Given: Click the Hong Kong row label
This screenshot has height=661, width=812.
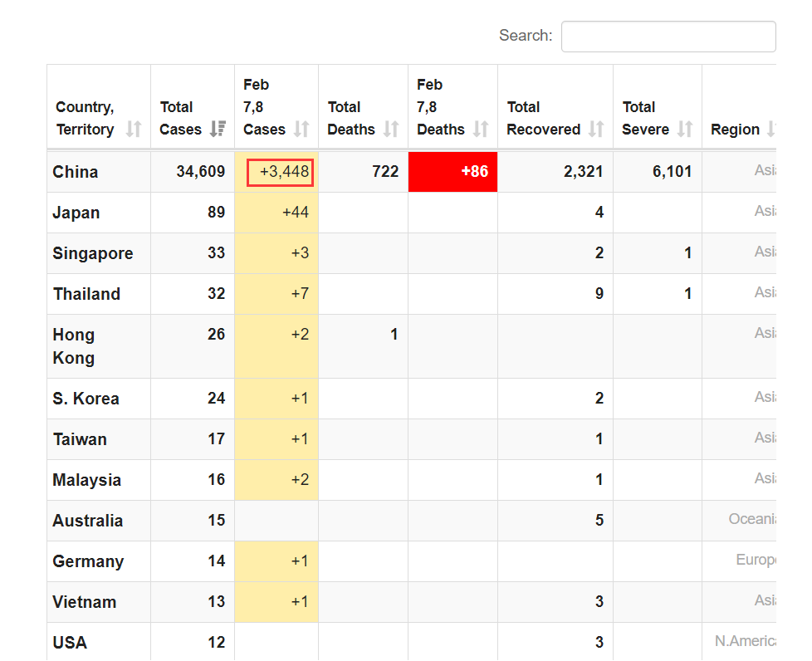Looking at the screenshot, I should [x=74, y=346].
